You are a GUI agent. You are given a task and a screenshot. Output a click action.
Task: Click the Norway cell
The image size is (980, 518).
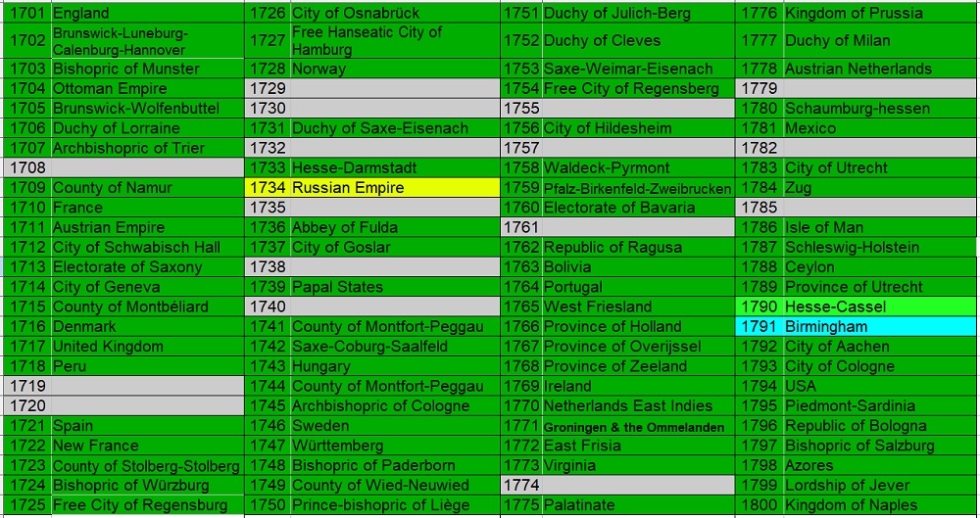[395, 69]
